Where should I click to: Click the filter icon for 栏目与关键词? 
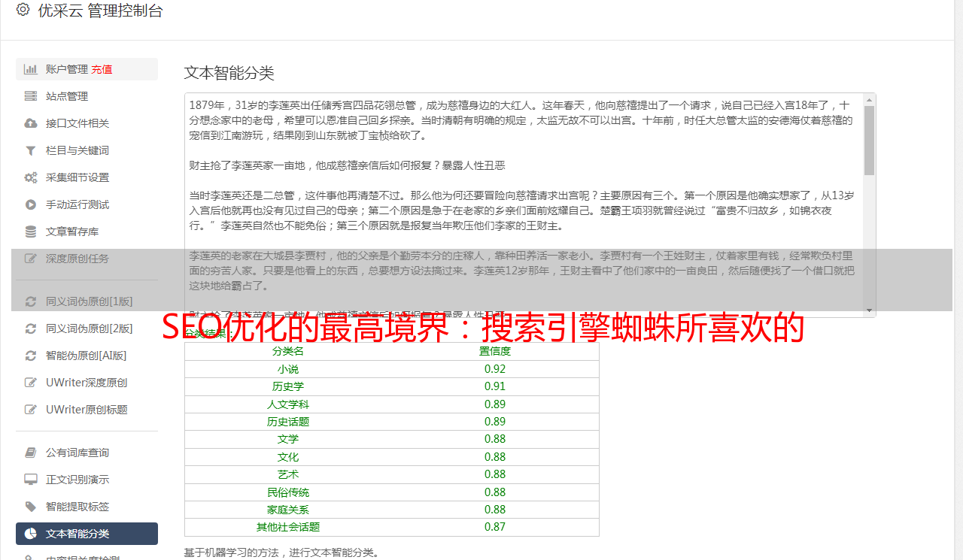click(31, 150)
